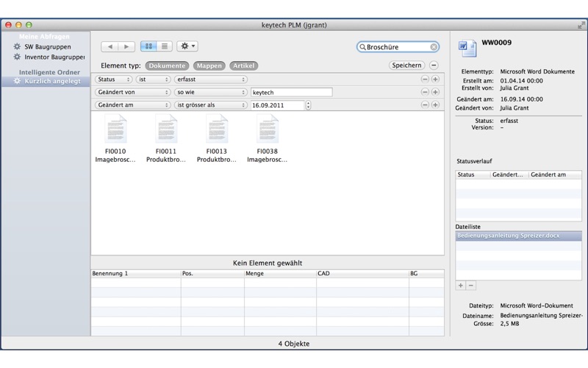Click the keytech text field
The image size is (588, 368).
[x=291, y=93]
